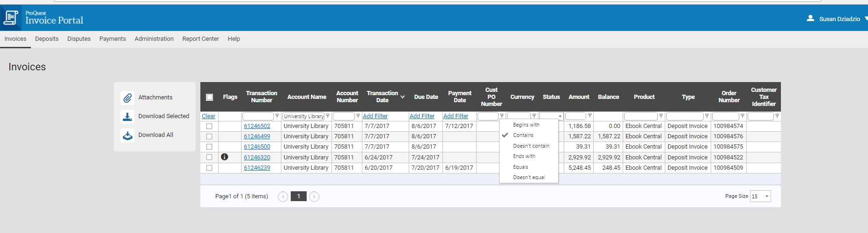Viewport: 868px width, 233px height.
Task: Click the Attachments paperclip icon
Action: pyautogui.click(x=127, y=98)
